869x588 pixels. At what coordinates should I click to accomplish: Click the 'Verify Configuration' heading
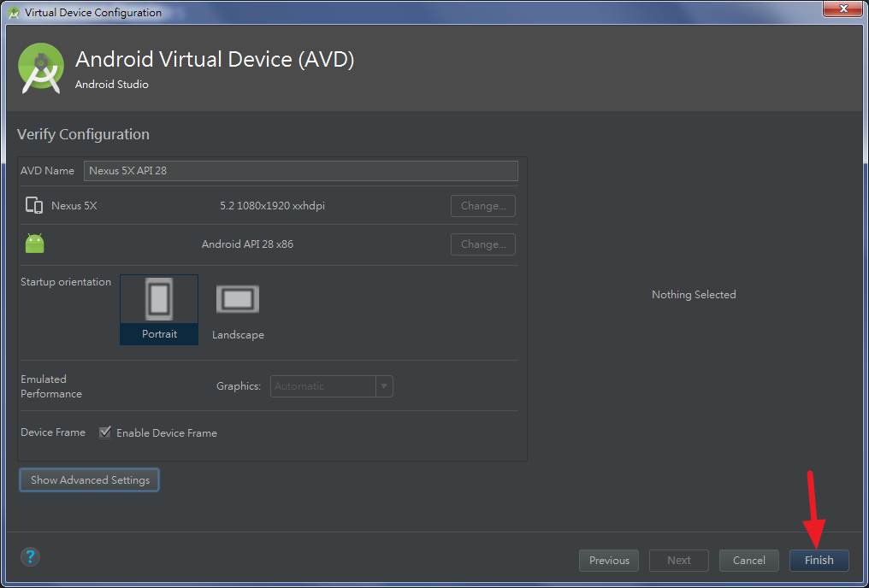coord(83,134)
